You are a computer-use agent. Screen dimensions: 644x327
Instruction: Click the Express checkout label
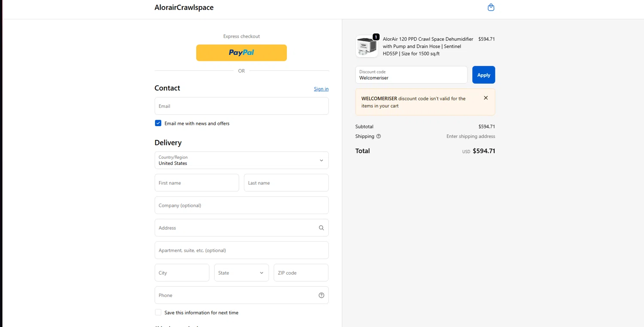point(241,36)
